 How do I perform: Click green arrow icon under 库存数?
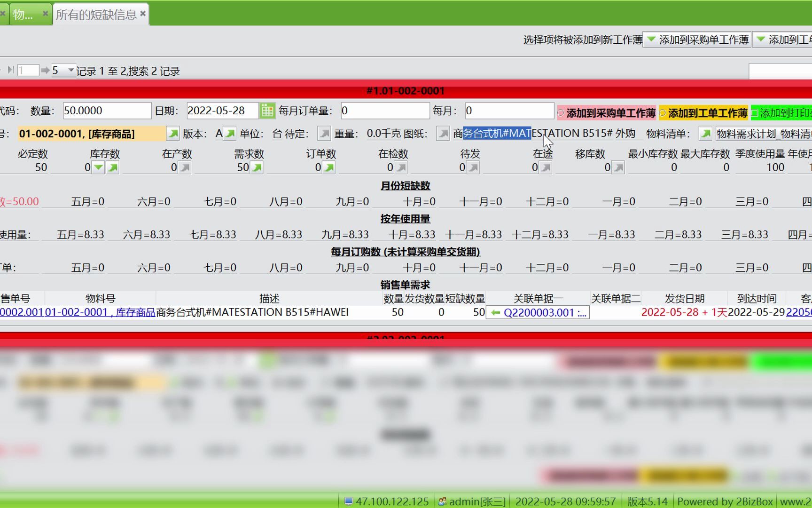point(113,167)
